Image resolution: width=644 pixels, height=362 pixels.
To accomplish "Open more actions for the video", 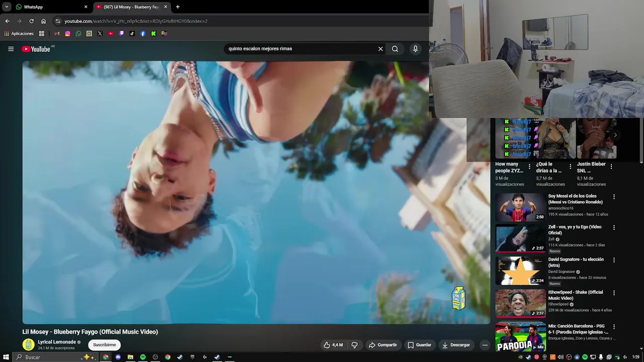I will click(x=485, y=345).
